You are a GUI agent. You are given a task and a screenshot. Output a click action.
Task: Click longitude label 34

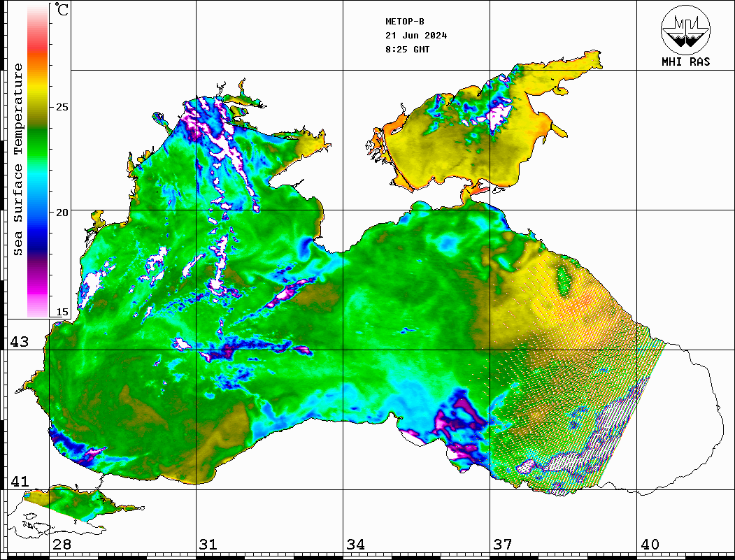click(x=356, y=545)
